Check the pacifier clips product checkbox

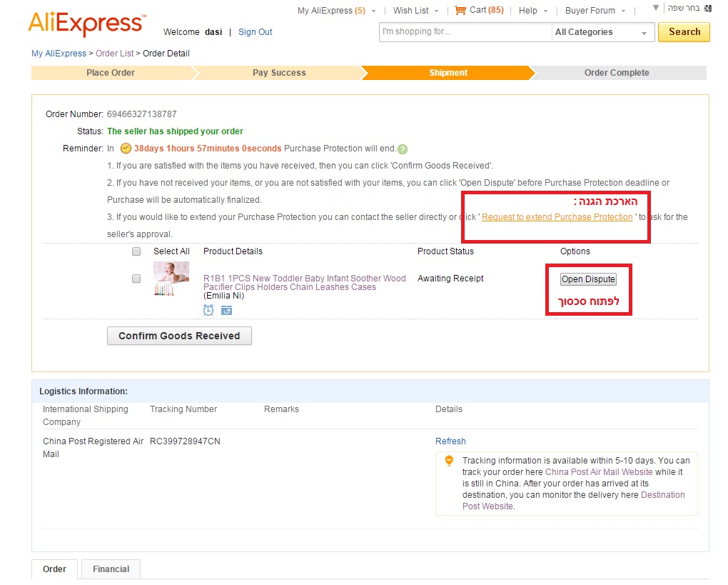136,279
